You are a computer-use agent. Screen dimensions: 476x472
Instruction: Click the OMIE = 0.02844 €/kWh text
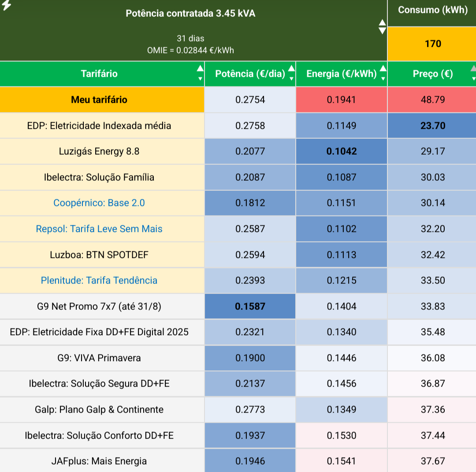(x=190, y=50)
